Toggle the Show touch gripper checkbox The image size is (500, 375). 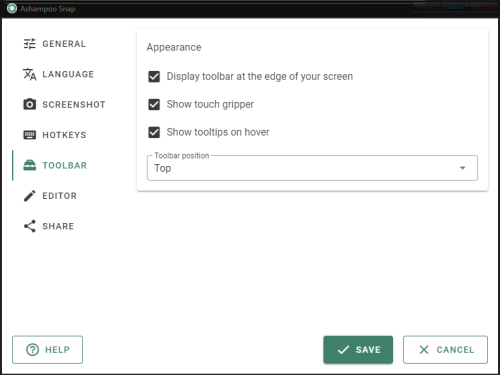pyautogui.click(x=154, y=104)
